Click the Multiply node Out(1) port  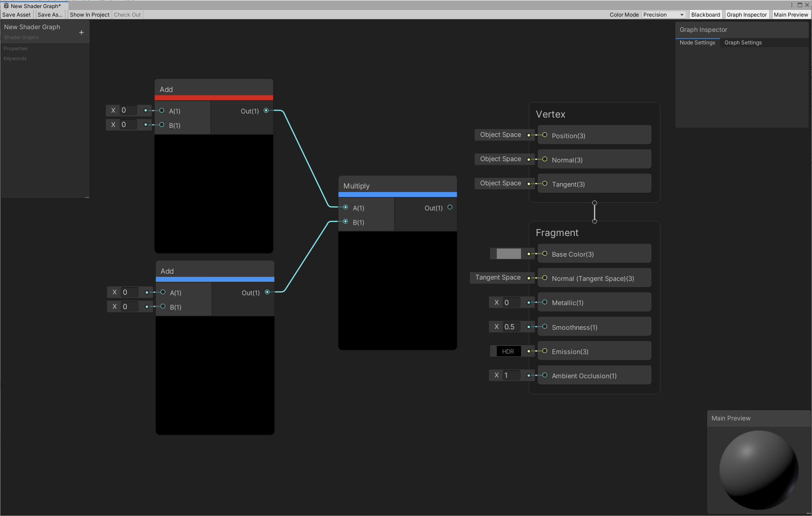click(450, 207)
